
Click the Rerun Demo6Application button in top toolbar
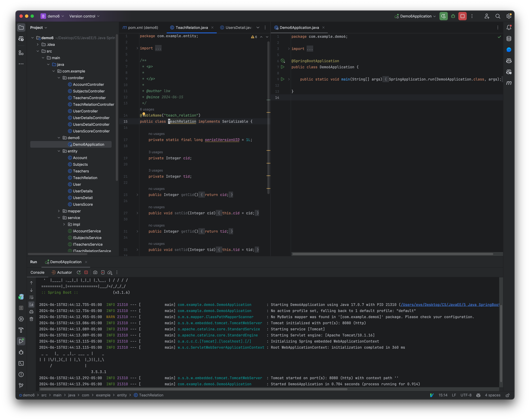pos(444,16)
